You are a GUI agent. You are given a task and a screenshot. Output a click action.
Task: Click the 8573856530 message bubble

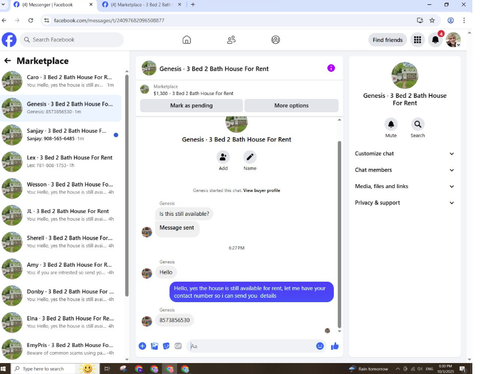point(175,320)
